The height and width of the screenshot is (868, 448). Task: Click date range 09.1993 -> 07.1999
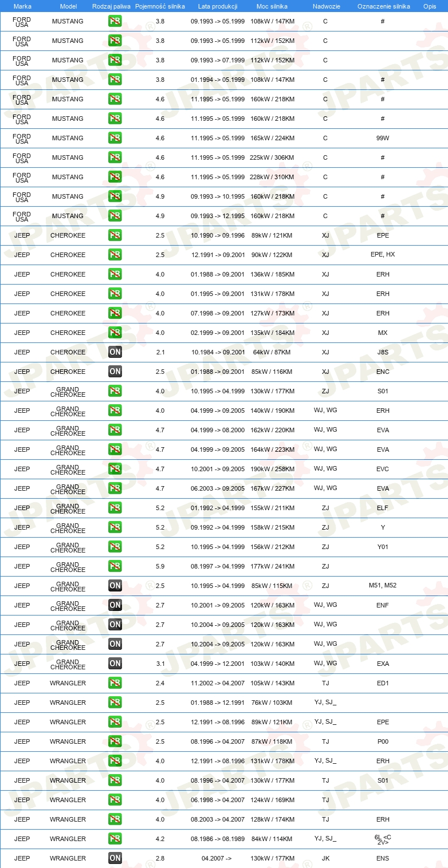(218, 60)
